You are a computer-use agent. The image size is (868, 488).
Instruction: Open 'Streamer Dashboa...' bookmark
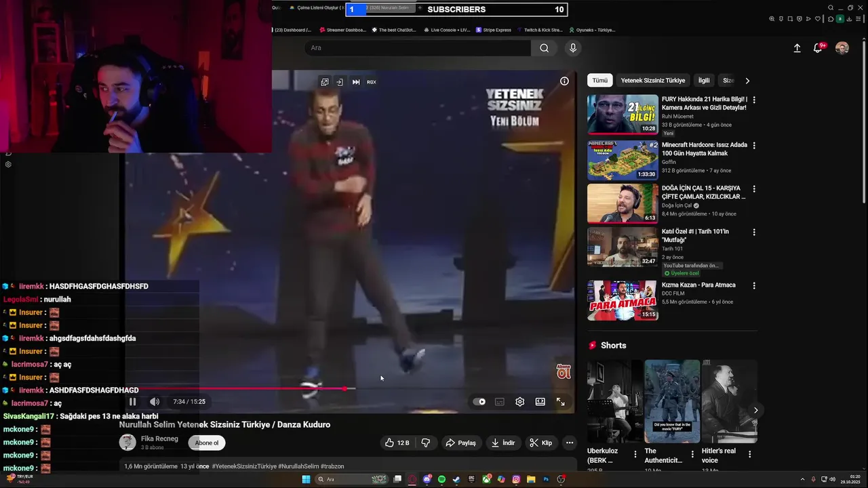click(x=342, y=30)
